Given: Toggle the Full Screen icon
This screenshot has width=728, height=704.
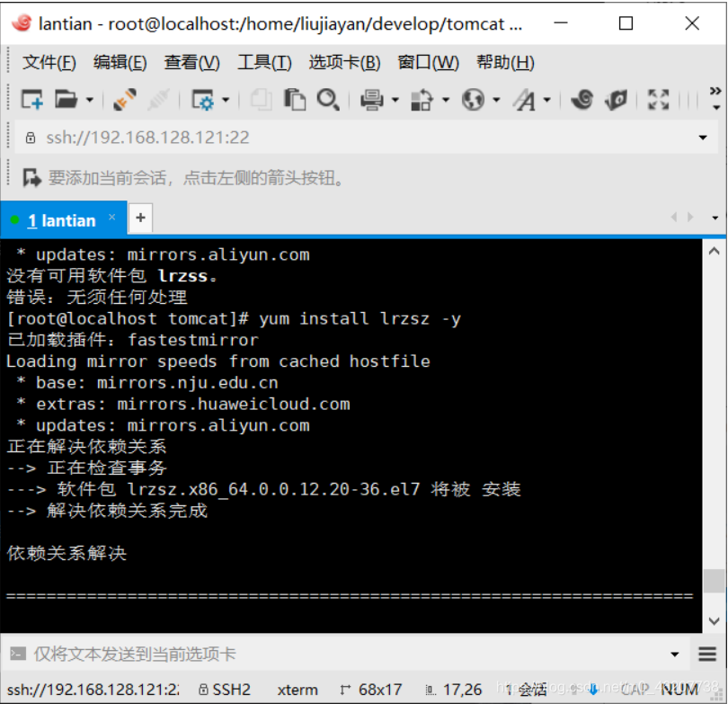Looking at the screenshot, I should 659,100.
